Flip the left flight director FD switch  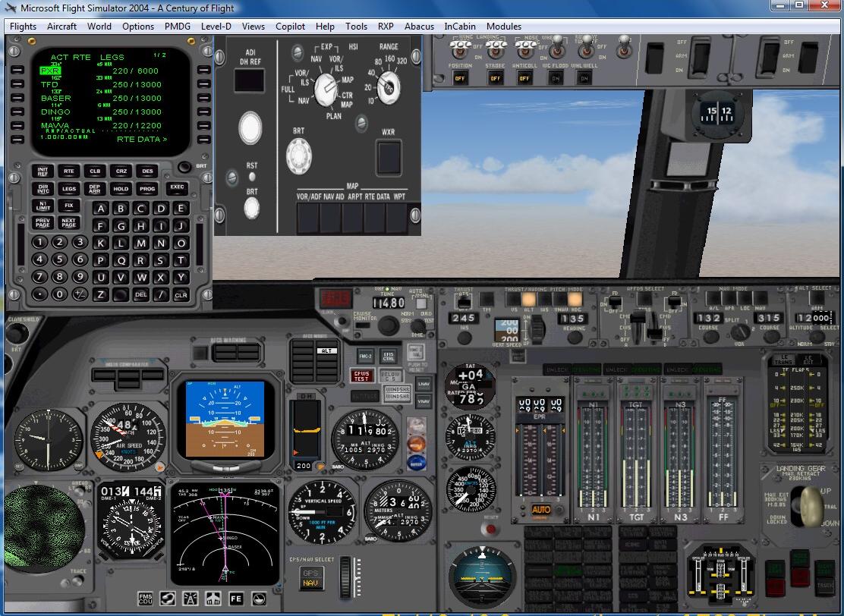coord(614,303)
